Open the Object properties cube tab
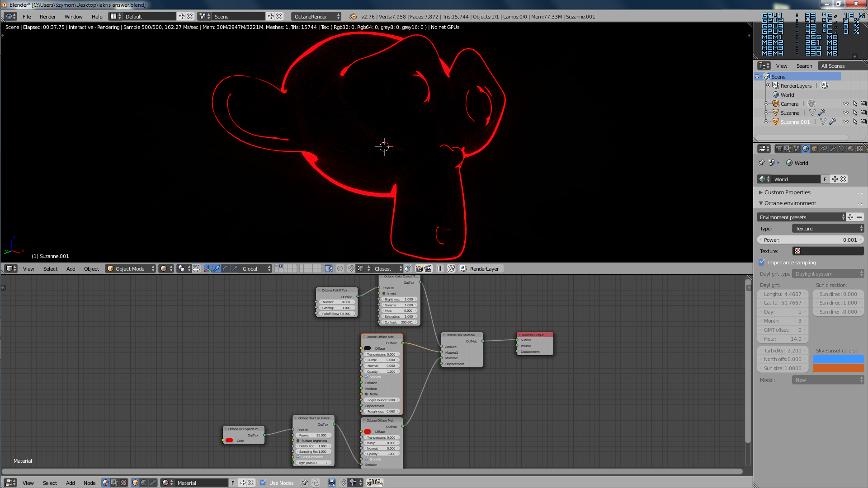The width and height of the screenshot is (868, 488). [815, 149]
